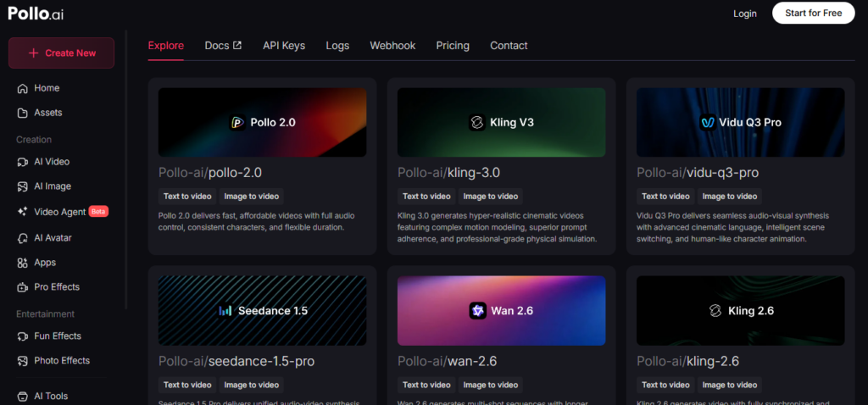Click Image to video tag under kling-3.0
868x405 pixels.
[491, 197]
